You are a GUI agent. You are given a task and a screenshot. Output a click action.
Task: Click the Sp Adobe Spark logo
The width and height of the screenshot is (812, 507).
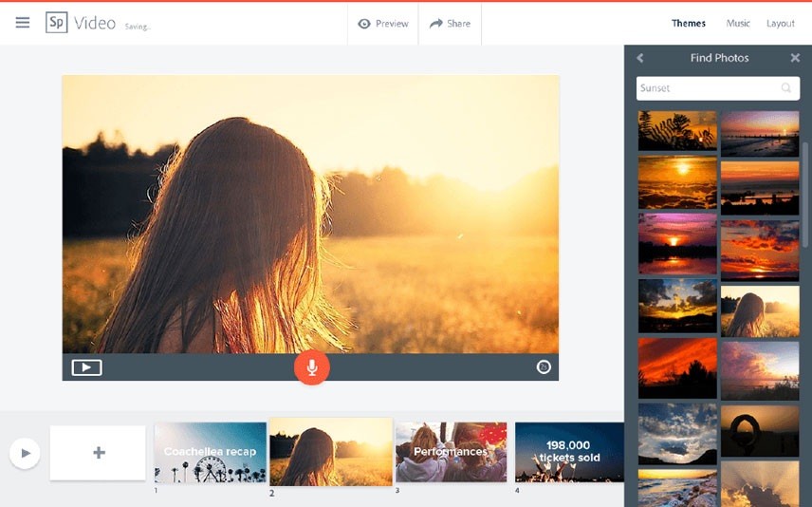coord(56,23)
